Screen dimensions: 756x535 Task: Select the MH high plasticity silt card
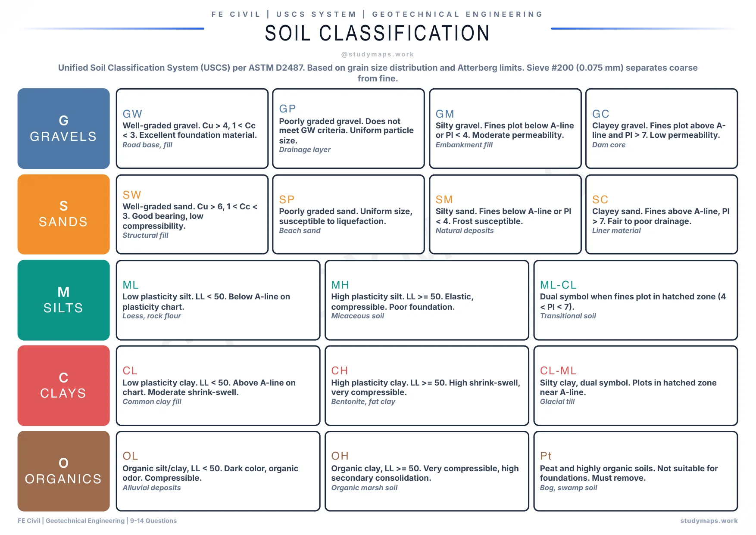coord(427,300)
